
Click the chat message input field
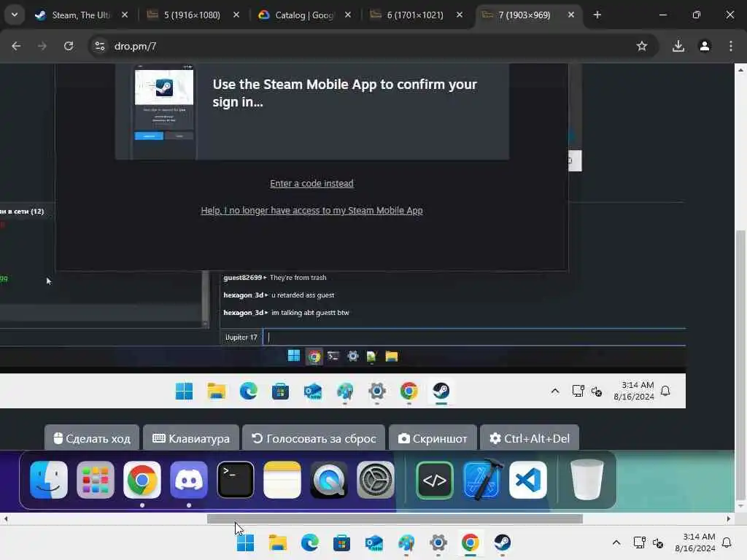474,337
